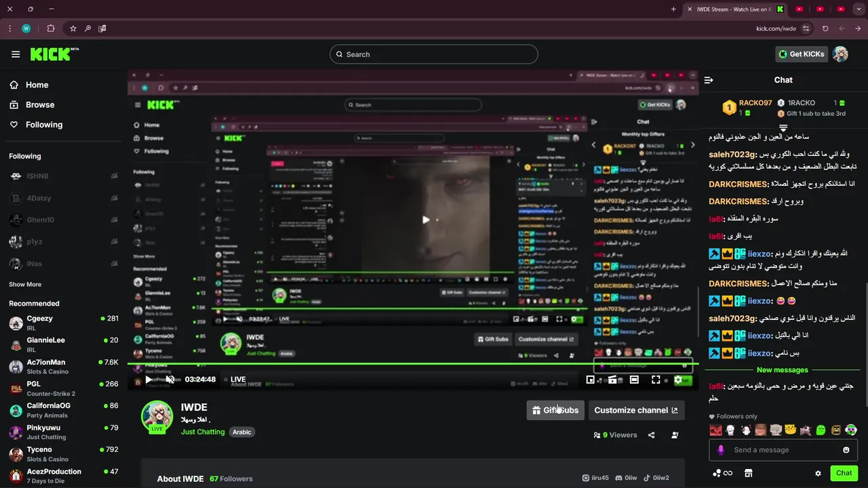Viewport: 868px width, 488px height.
Task: Reload the page in browser toolbar
Action: coord(825,28)
